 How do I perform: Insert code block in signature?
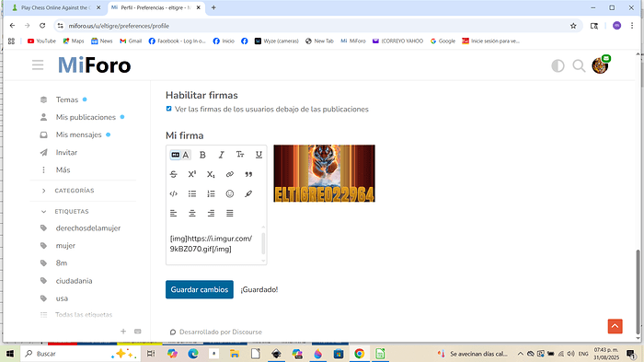click(173, 193)
